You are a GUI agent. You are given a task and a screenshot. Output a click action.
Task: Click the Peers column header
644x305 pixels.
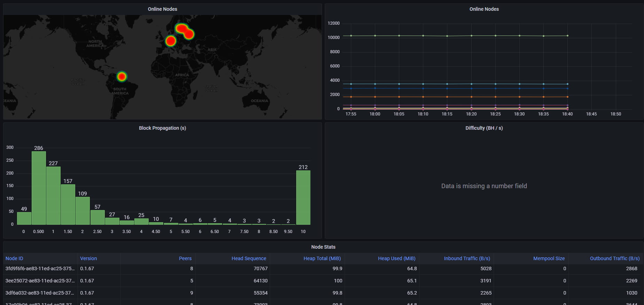tap(185, 258)
